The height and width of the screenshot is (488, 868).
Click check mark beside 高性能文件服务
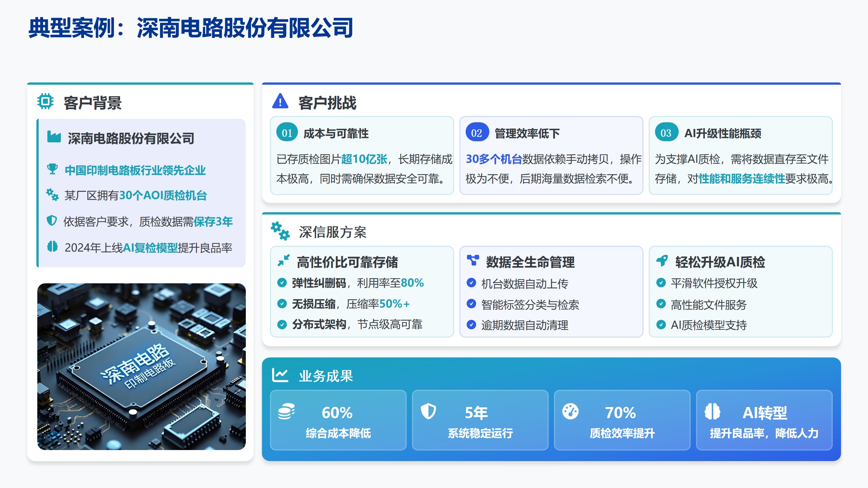[x=661, y=304]
